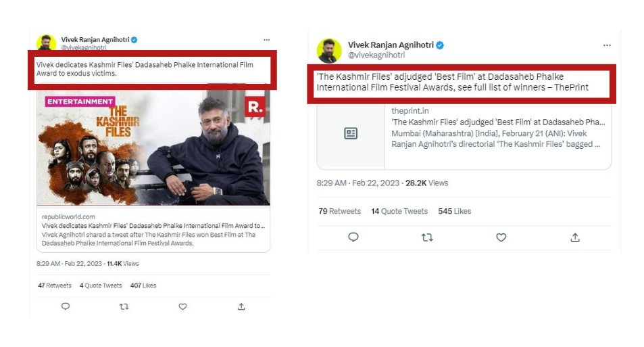The image size is (644, 347).
Task: Like the right ThePrint tweet
Action: coord(501,237)
